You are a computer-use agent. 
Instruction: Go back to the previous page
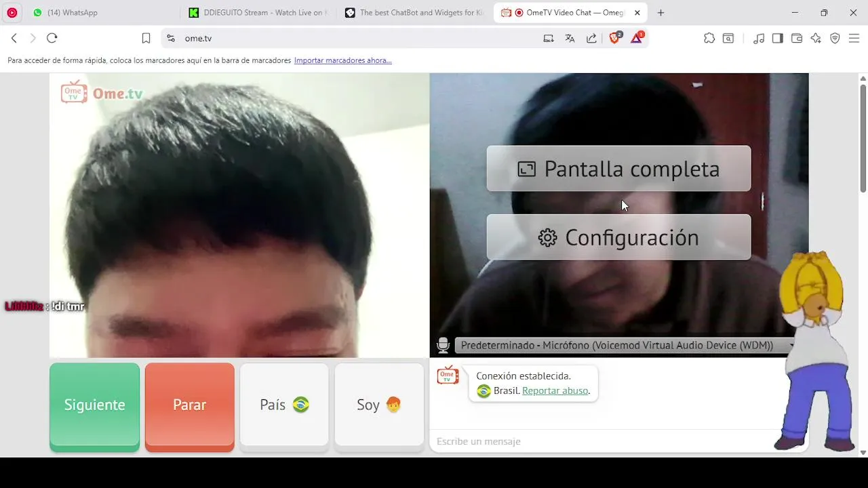[14, 39]
